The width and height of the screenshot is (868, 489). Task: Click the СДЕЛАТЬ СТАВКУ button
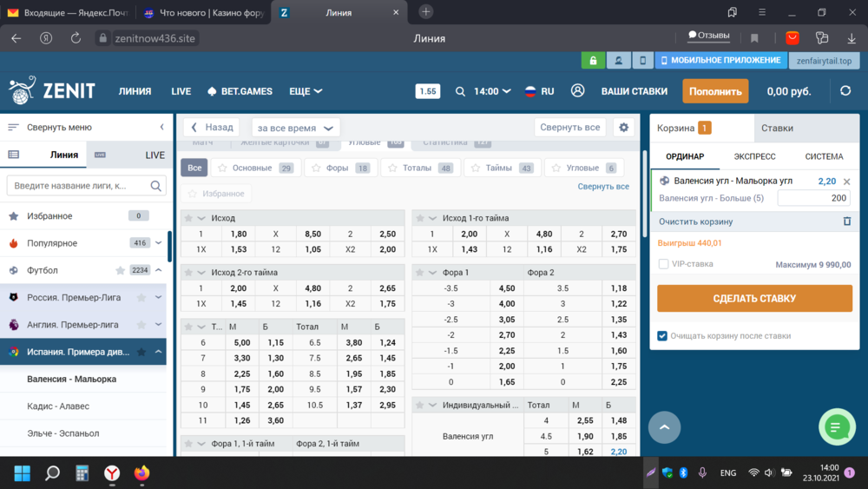tap(754, 299)
